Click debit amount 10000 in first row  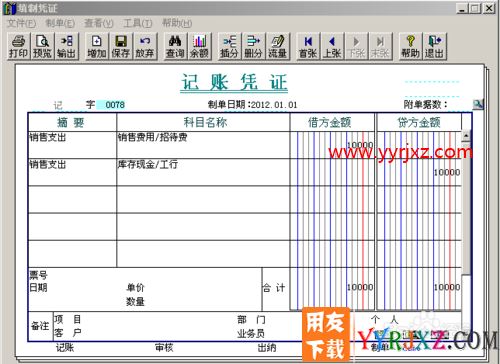click(360, 145)
